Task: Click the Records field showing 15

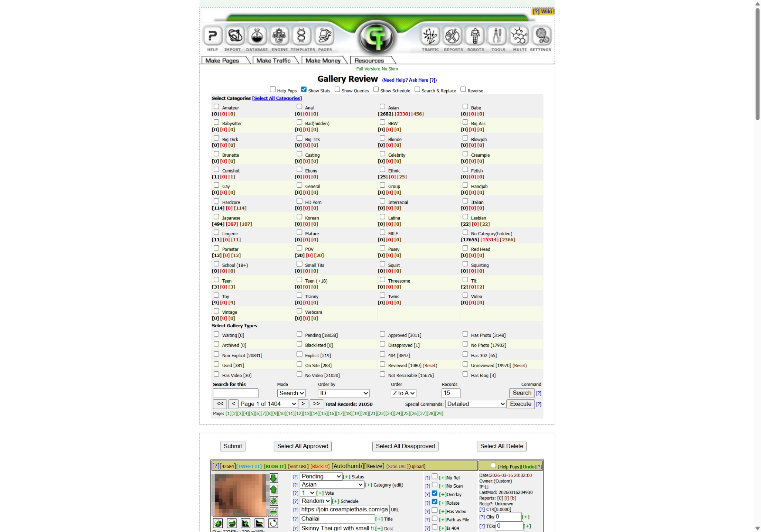Action: (x=451, y=393)
